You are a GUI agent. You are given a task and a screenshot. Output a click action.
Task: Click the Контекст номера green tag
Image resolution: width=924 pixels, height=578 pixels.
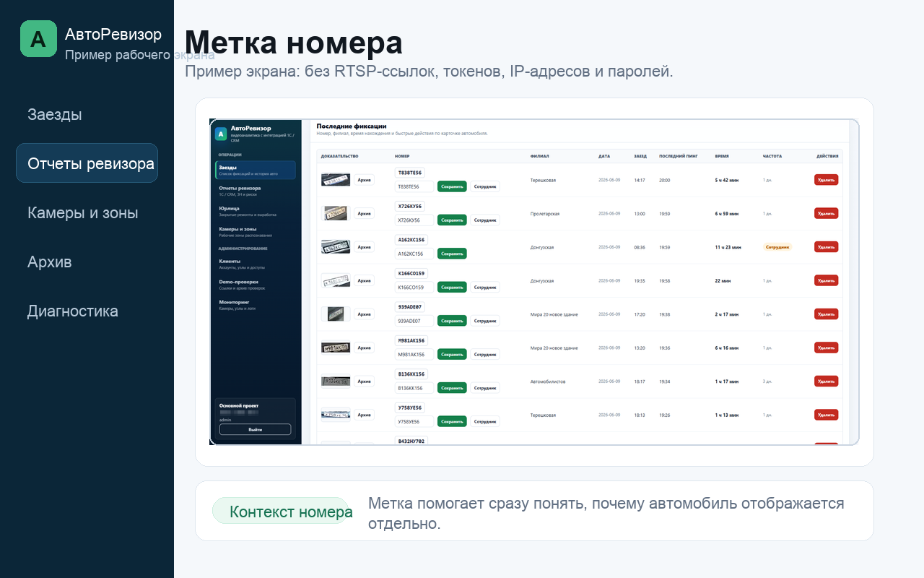coord(282,512)
